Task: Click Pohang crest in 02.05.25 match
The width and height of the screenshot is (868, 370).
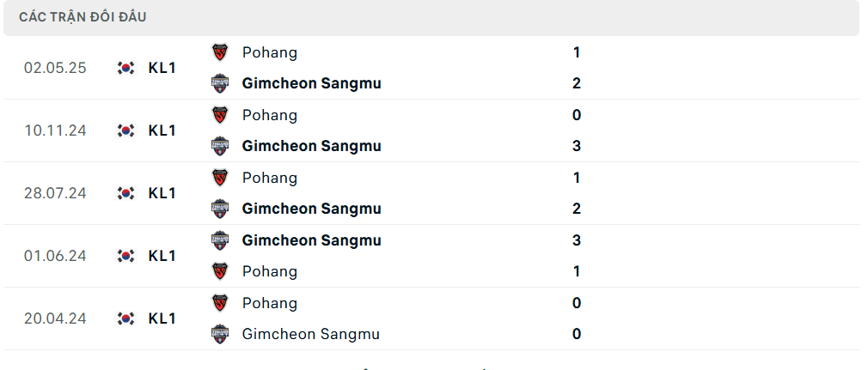Action: 220,52
